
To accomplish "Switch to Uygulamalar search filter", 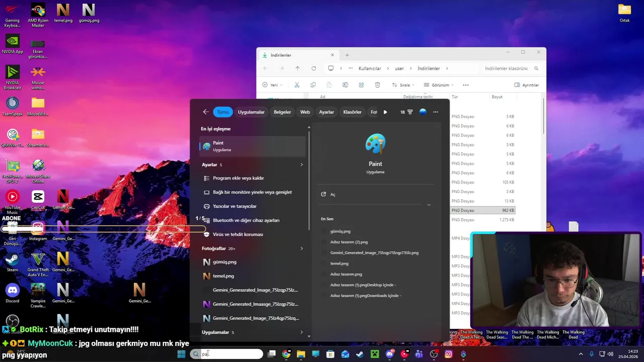I will pos(251,112).
